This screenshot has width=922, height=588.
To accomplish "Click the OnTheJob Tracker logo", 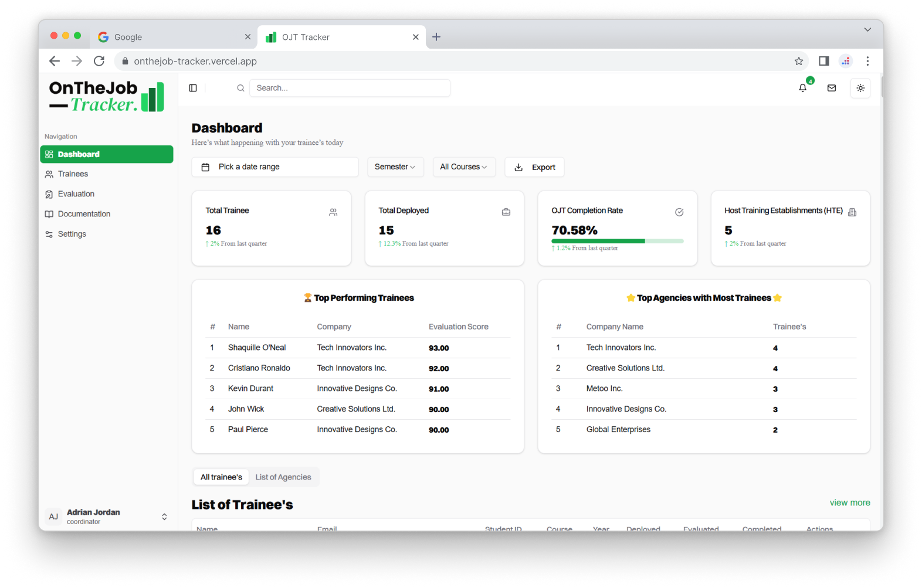I will (x=107, y=96).
